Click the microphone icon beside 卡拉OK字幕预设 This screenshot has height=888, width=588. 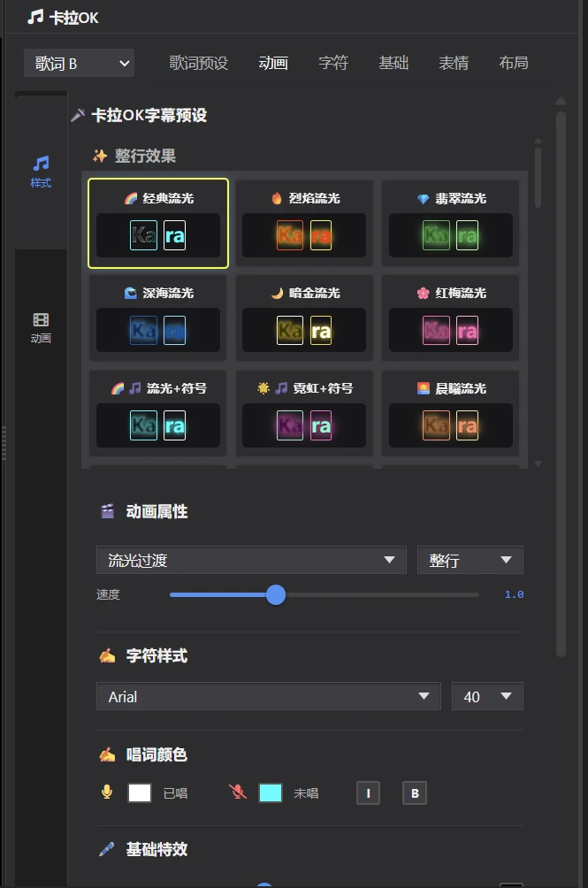[78, 115]
